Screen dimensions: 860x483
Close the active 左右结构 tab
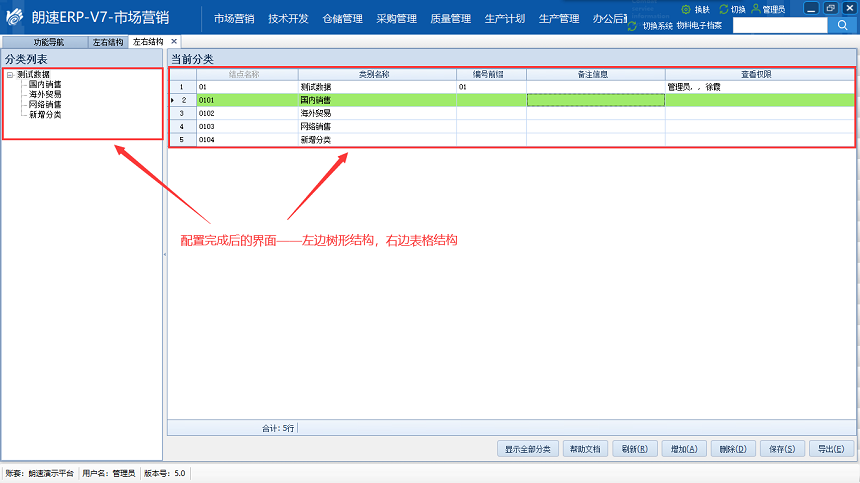[174, 42]
